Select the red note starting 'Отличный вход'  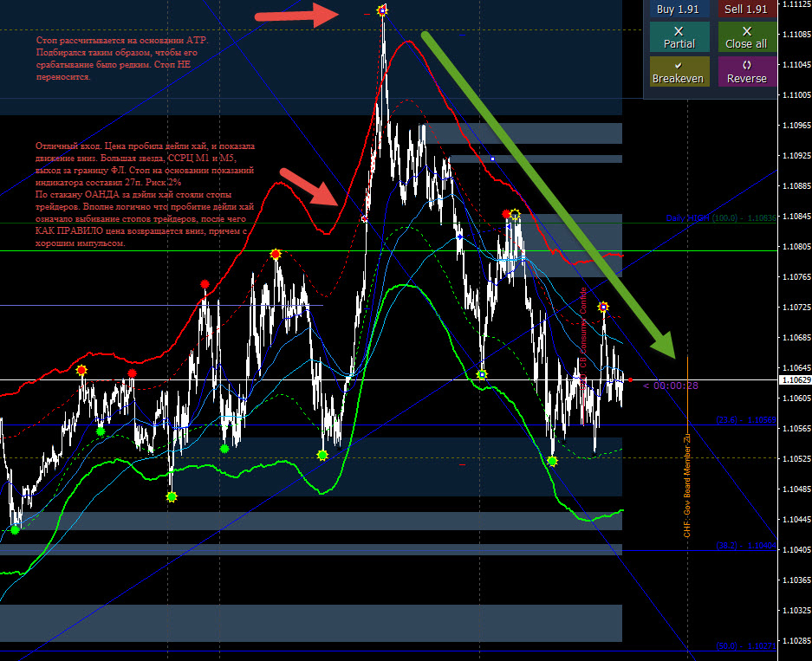[145, 195]
